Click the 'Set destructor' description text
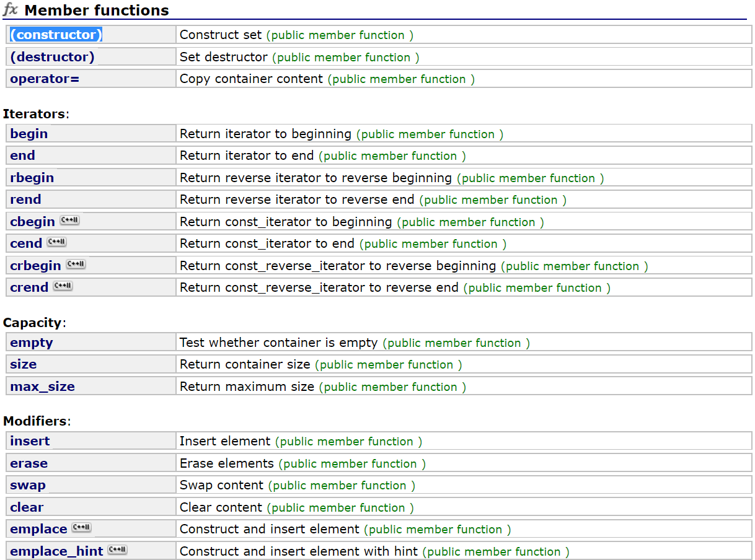 tap(224, 57)
